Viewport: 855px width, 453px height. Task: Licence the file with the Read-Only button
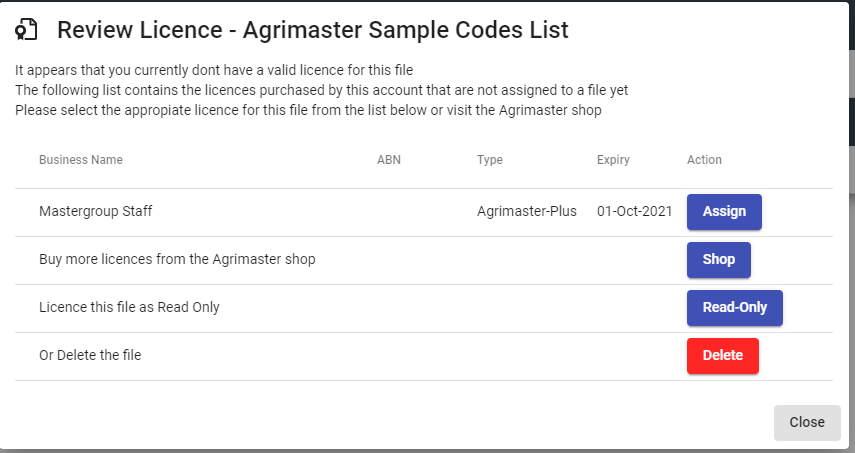[x=734, y=307]
